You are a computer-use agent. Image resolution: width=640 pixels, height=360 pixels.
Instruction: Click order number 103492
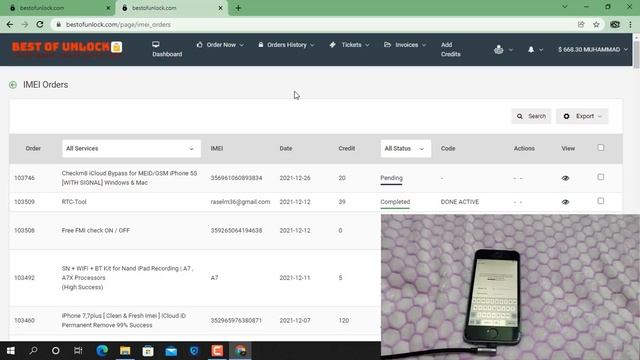pos(24,278)
